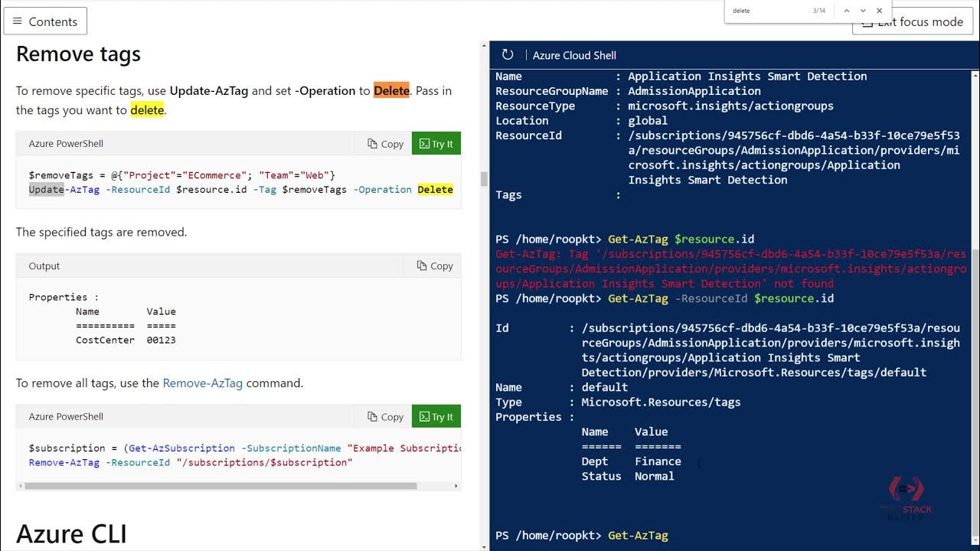Screen dimensions: 980x551
Task: Copy the Output block contents
Action: 435,266
